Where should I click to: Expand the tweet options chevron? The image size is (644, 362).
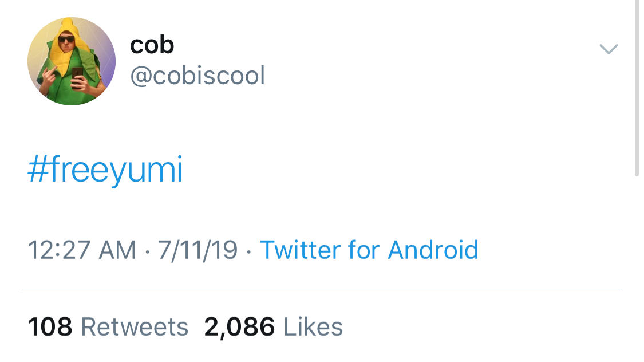point(608,49)
